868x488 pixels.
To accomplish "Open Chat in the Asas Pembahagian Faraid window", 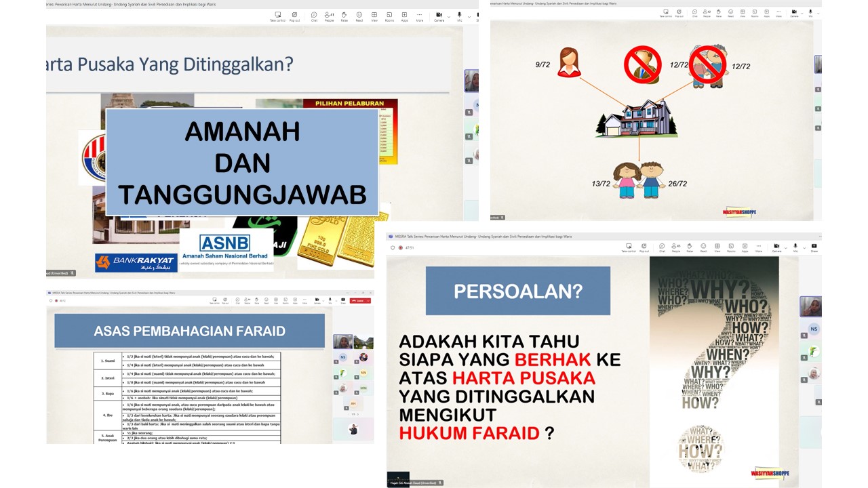I will tap(237, 300).
